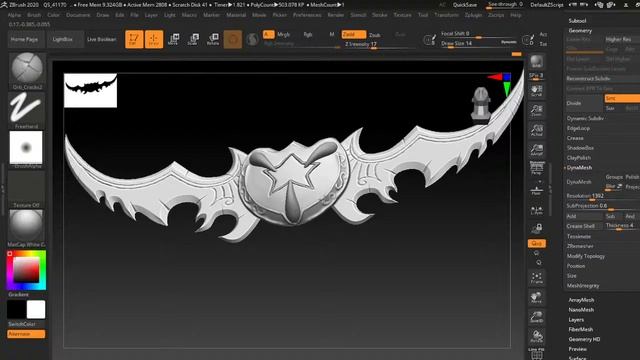Open the MatCap White material selector
640x360 pixels.
pyautogui.click(x=26, y=228)
